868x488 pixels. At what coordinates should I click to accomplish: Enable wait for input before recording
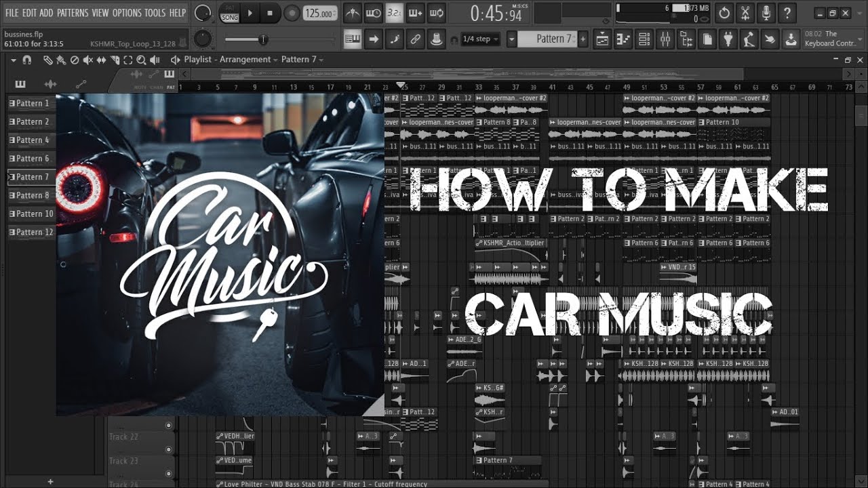click(x=373, y=12)
